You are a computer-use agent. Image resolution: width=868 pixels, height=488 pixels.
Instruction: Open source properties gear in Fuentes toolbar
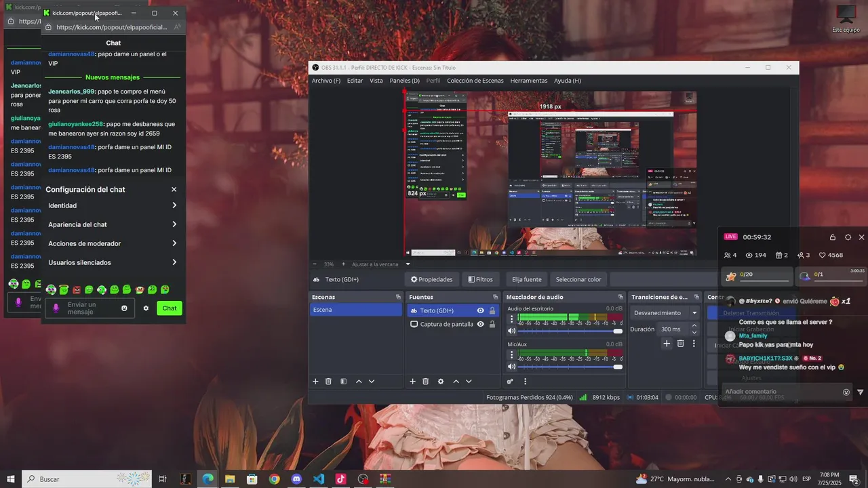441,382
